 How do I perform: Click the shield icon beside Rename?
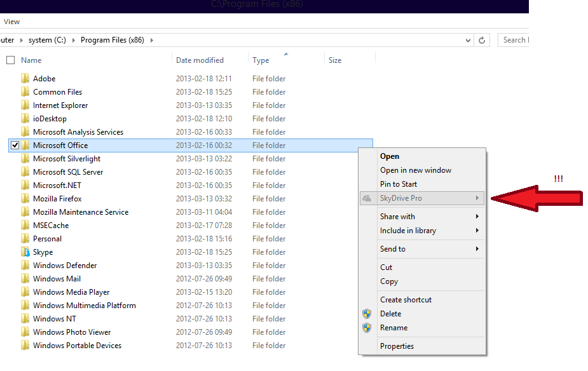tap(367, 328)
